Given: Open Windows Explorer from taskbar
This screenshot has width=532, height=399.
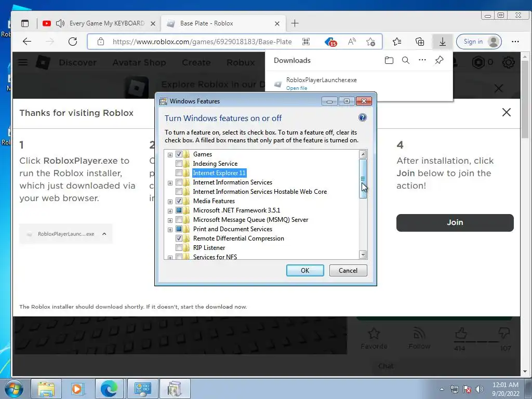Looking at the screenshot, I should coord(46,389).
